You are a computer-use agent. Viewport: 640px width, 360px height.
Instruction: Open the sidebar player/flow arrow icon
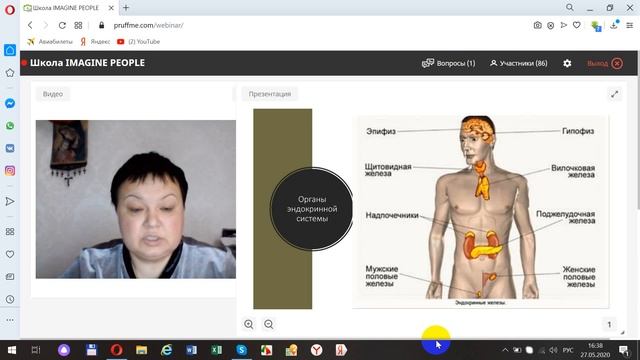[x=10, y=201]
